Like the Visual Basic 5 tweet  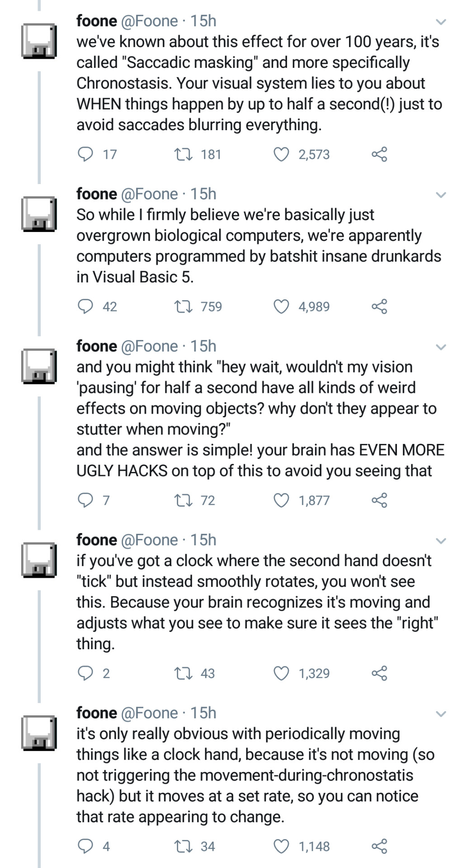click(281, 307)
